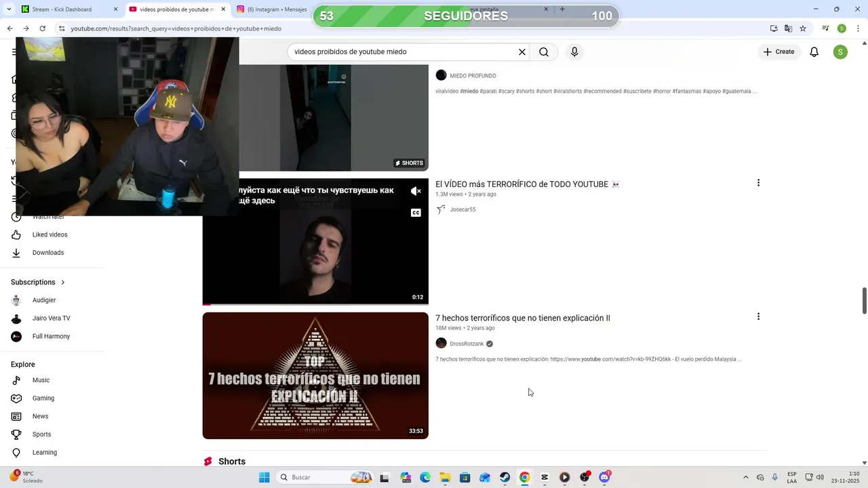This screenshot has width=868, height=488.
Task: Open File Explorer from the taskbar
Action: [x=445, y=477]
